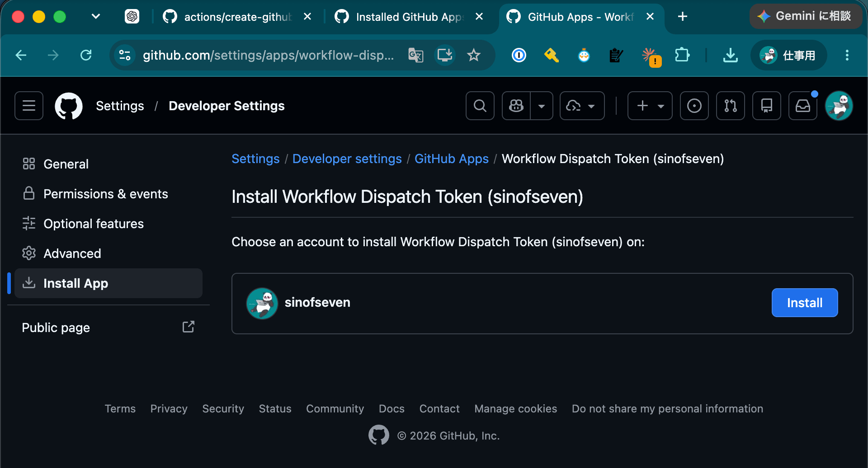
Task: Open the Privacy footer link
Action: (169, 409)
